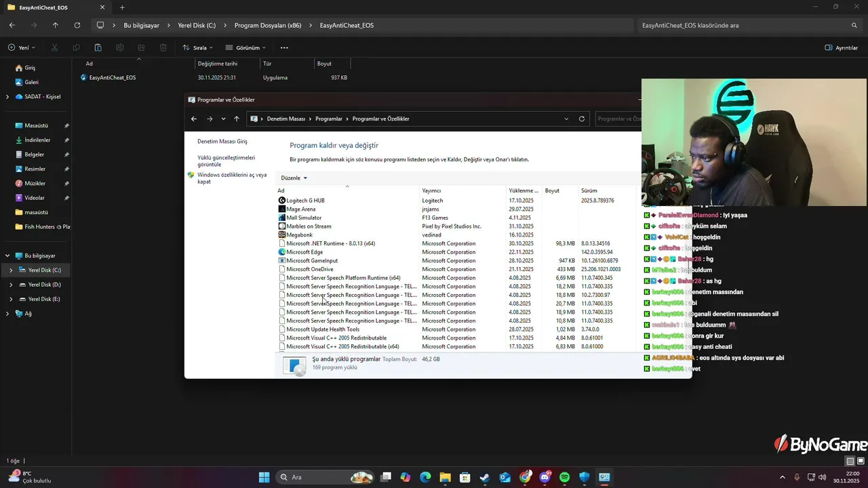The height and width of the screenshot is (488, 868).
Task: Open a new File Explorer tab
Action: pos(122,7)
